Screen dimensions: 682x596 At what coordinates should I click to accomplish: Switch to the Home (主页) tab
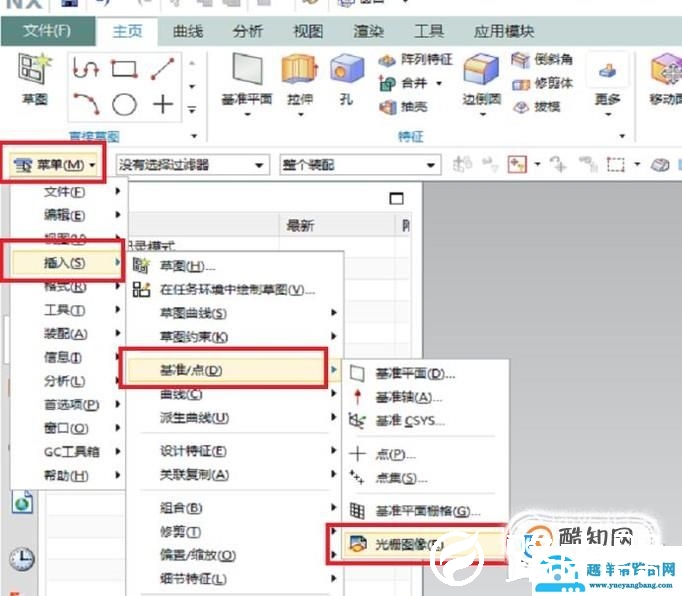[127, 31]
